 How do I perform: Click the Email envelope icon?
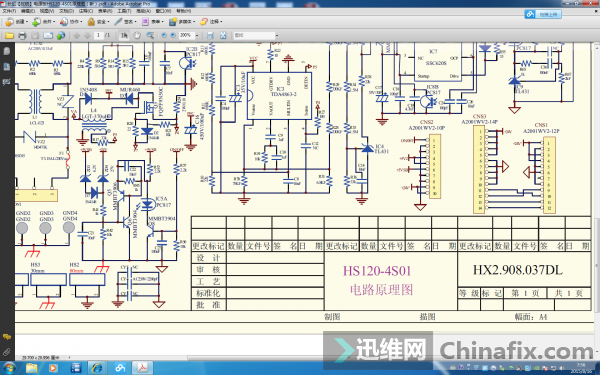pos(48,36)
